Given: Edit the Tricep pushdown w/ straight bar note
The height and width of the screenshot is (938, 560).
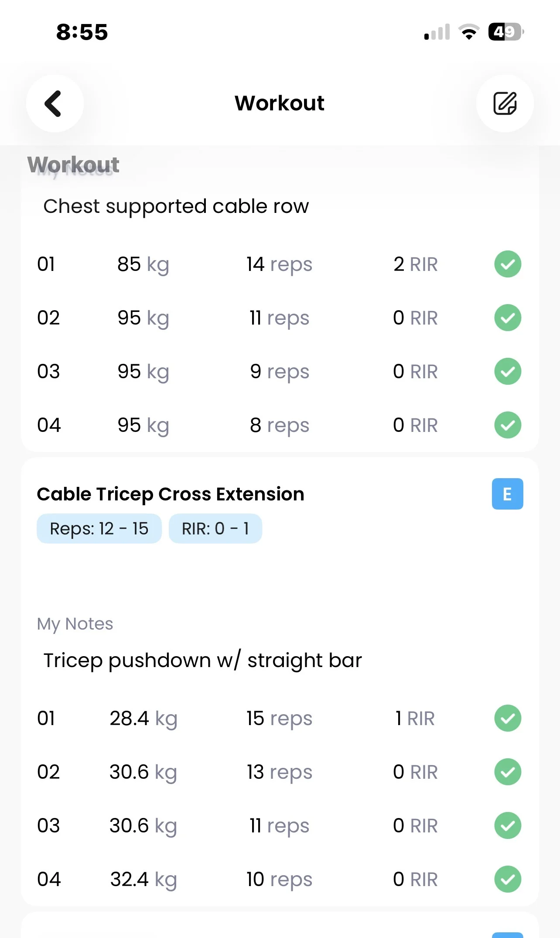Looking at the screenshot, I should coord(203,661).
